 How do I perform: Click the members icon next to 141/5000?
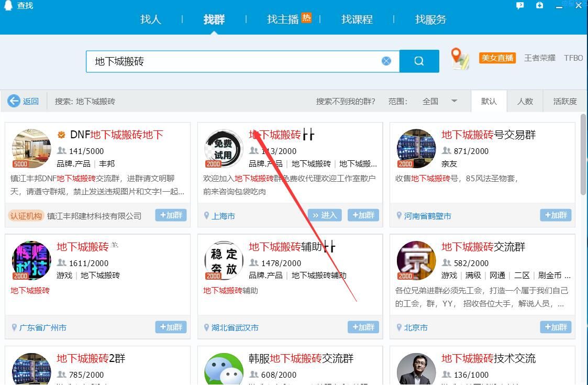point(61,150)
